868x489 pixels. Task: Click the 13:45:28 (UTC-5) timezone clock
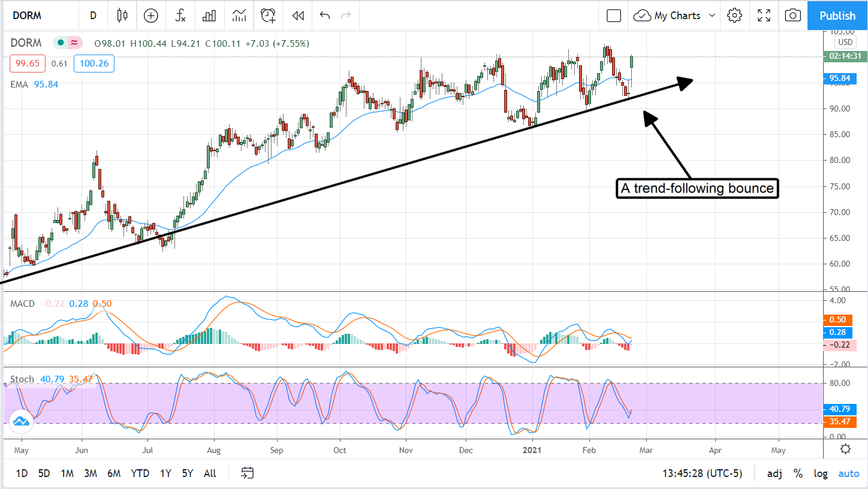tap(702, 473)
